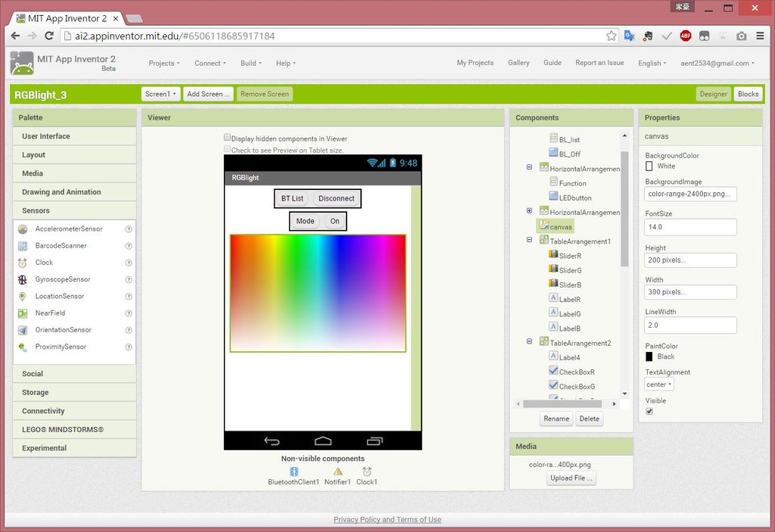This screenshot has width=775, height=532.
Task: Click the NearField palette icon
Action: pos(23,313)
